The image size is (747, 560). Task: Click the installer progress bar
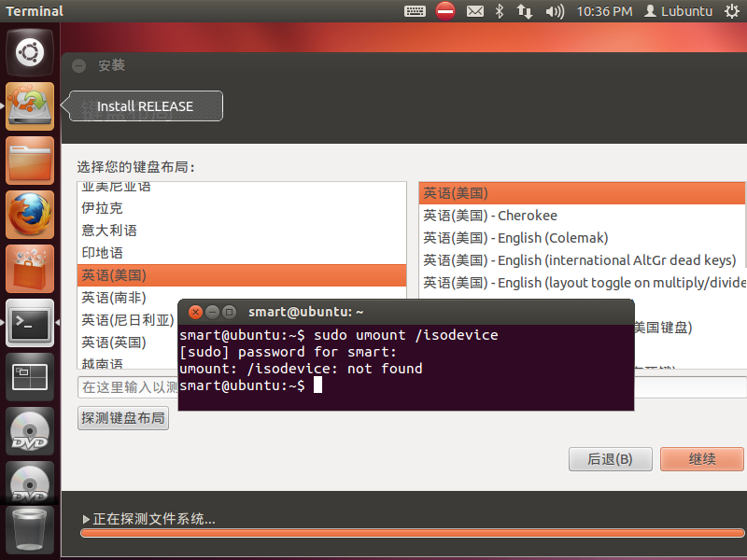[x=413, y=533]
